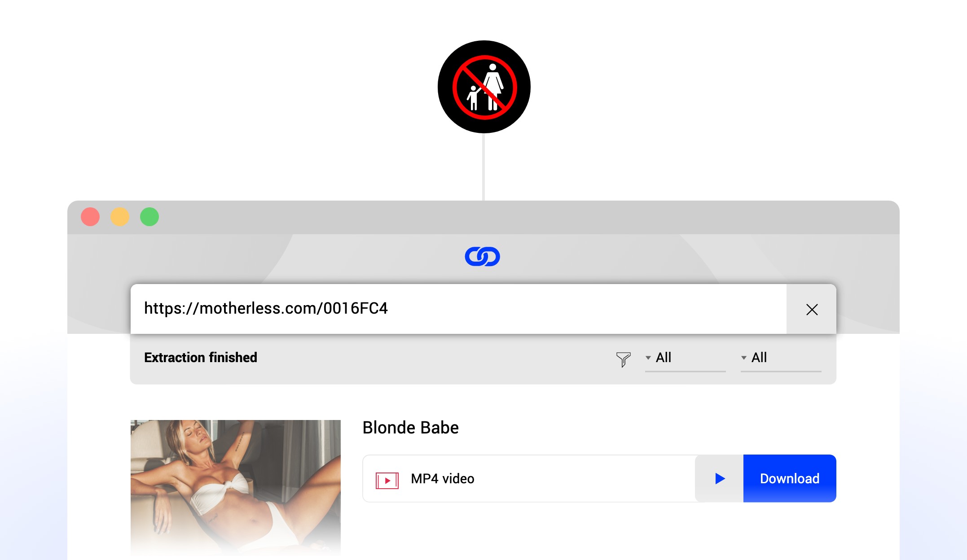This screenshot has height=560, width=967.
Task: Click the Download button for Blonde Babe
Action: tap(789, 478)
